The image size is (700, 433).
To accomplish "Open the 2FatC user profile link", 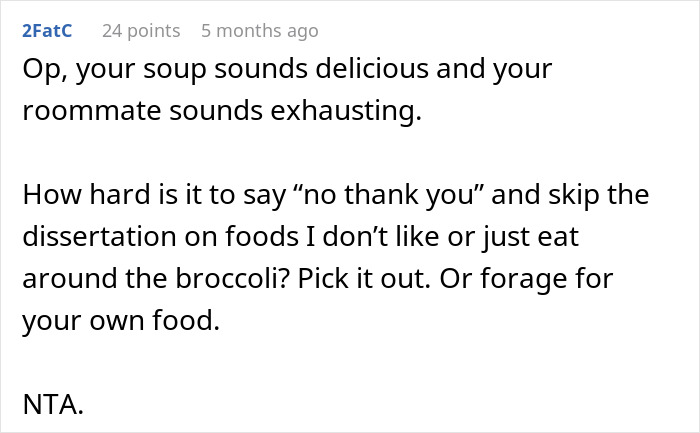I will [46, 31].
